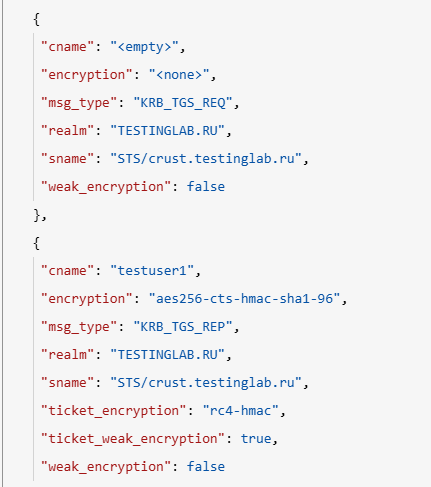Select the "<none>" encryption value
This screenshot has width=431, height=487.
click(179, 75)
